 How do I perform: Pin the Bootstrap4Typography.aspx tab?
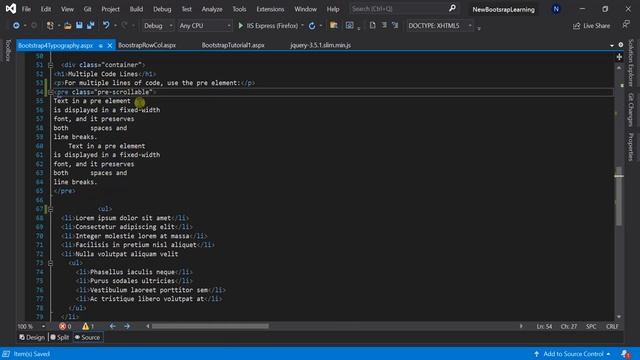(101, 46)
